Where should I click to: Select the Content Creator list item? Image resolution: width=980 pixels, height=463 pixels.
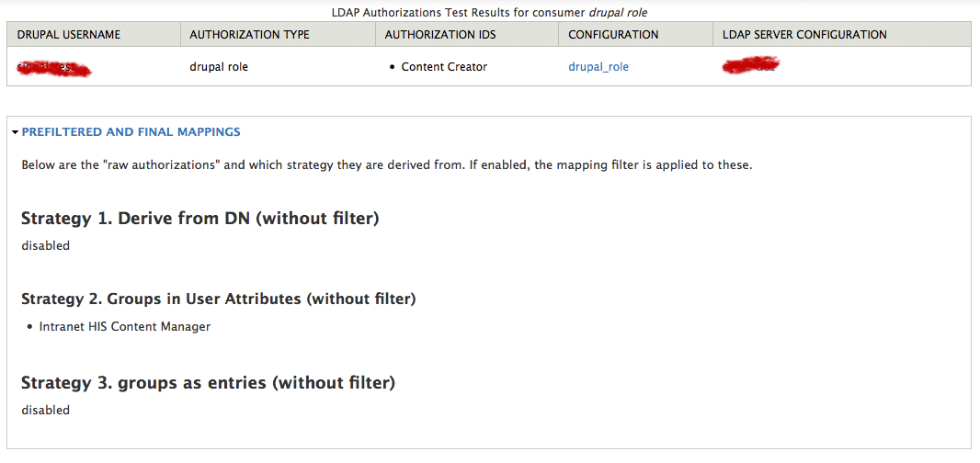pyautogui.click(x=444, y=67)
